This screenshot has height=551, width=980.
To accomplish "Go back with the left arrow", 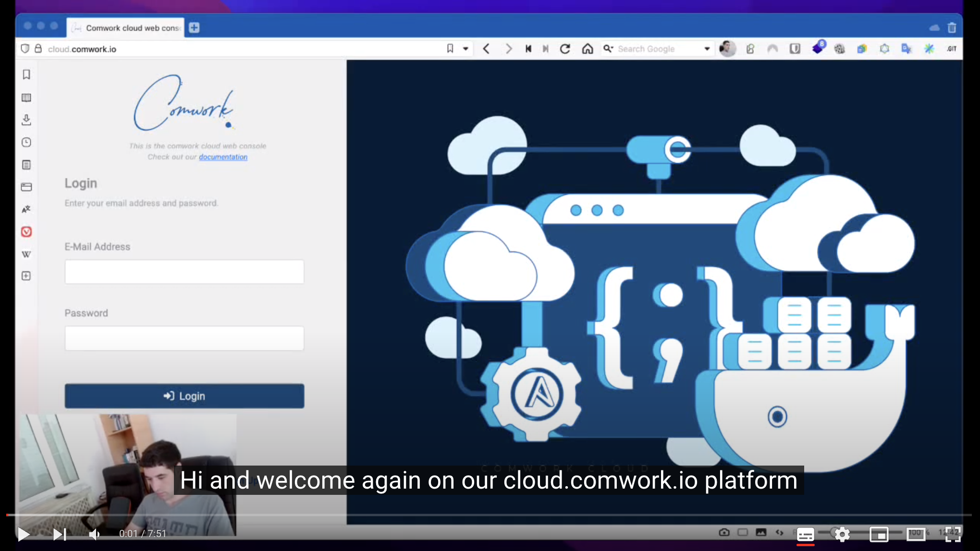I will 486,48.
